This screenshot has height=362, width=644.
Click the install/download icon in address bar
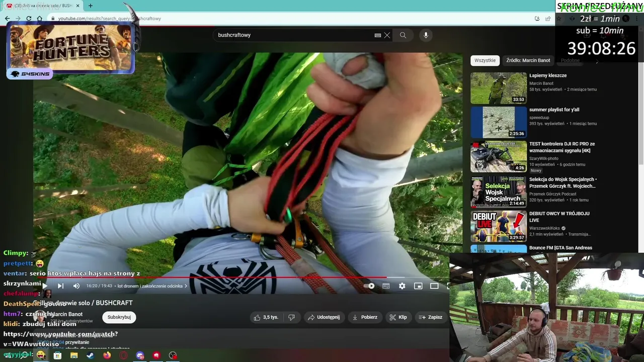point(537,19)
